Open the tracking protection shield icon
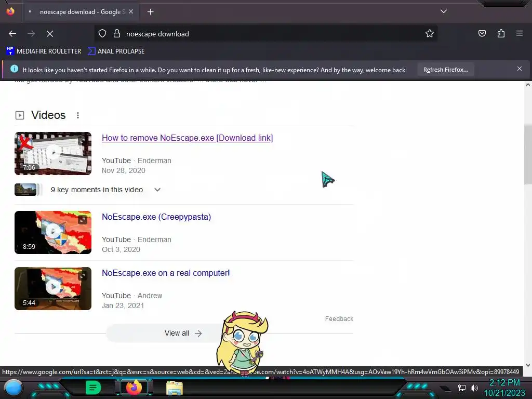The height and width of the screenshot is (399, 532). [x=102, y=34]
